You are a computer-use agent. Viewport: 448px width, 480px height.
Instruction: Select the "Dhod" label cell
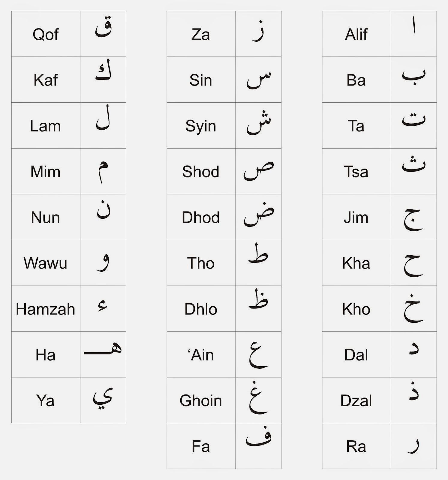click(201, 217)
